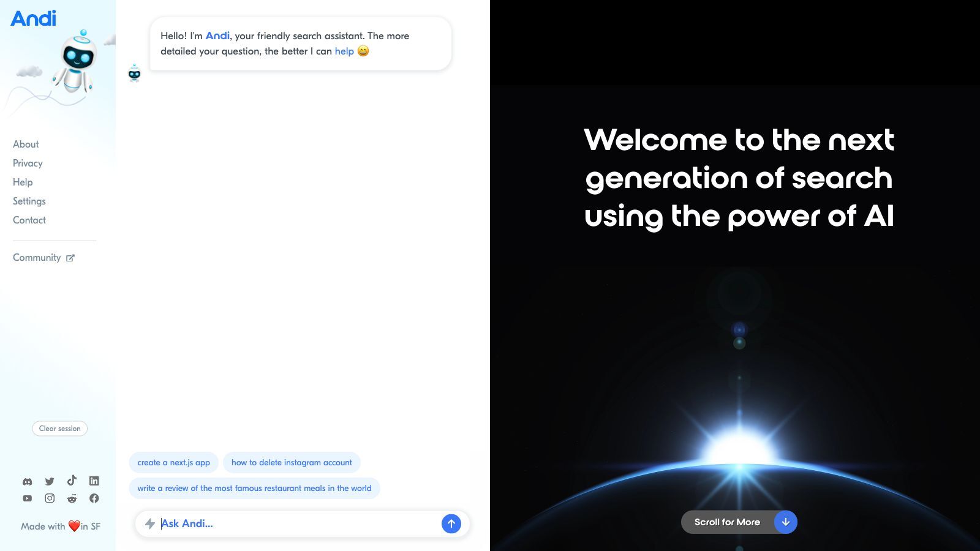Open the About page
Image resolution: width=980 pixels, height=551 pixels.
(x=26, y=144)
